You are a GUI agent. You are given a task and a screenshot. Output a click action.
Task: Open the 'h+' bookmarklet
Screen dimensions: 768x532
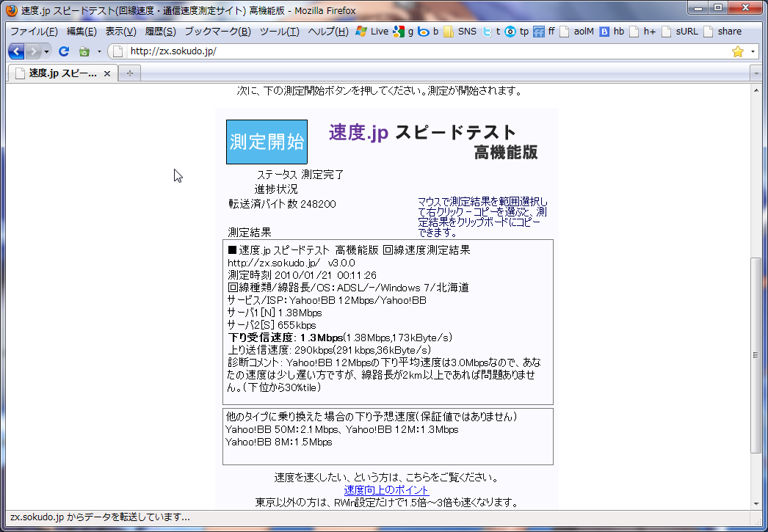(x=643, y=32)
